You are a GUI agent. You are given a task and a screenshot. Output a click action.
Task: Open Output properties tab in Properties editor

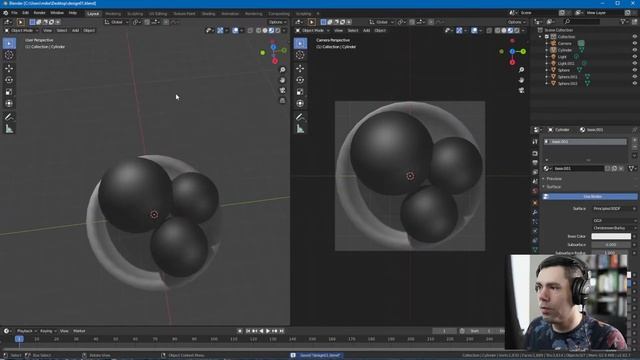(535, 163)
